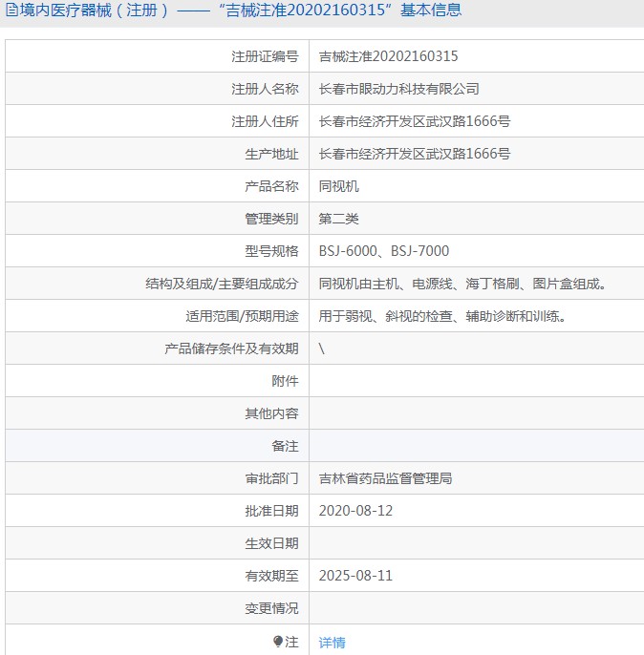Click the 注册人住所 label
The width and height of the screenshot is (644, 655).
265,121
